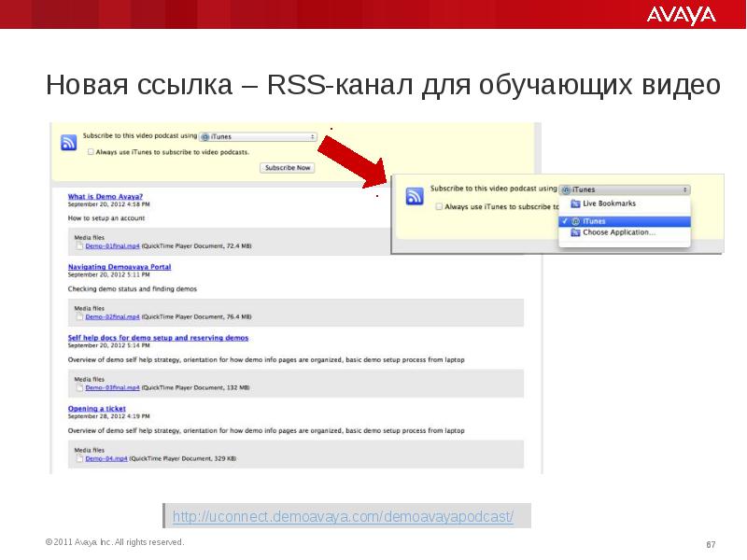This screenshot has height=560, width=747.
Task: Open the Navigating Demoavaya Portal link
Action: (x=119, y=267)
